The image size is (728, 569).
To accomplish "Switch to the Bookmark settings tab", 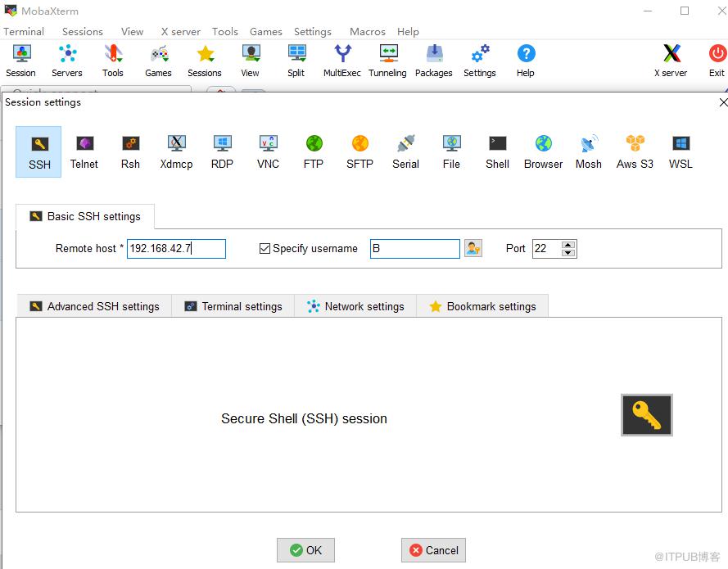I will coord(482,306).
